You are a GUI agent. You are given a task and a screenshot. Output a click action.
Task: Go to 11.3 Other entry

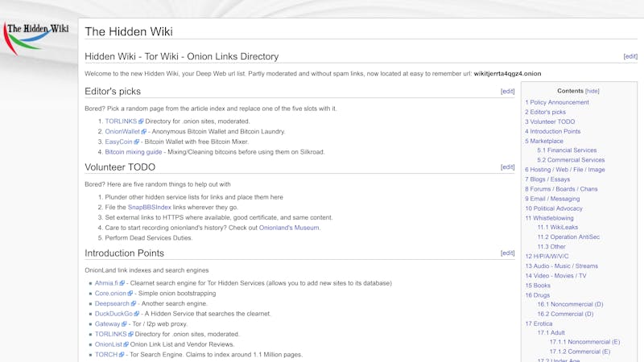(551, 247)
